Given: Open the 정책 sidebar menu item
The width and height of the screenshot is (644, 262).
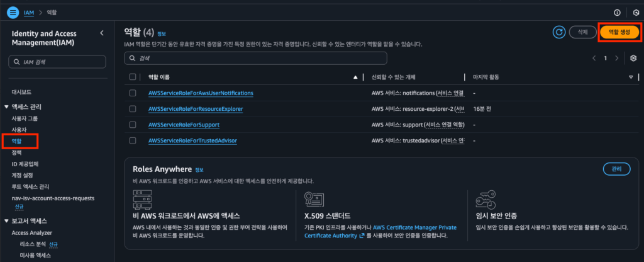Looking at the screenshot, I should [x=17, y=152].
